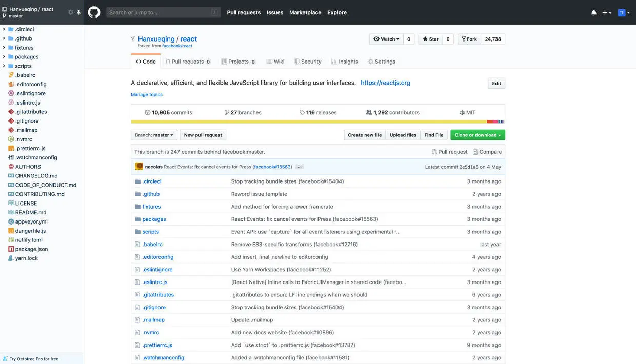Viewport: 636px width, 364px height.
Task: Edit the repository description
Action: coord(496,84)
